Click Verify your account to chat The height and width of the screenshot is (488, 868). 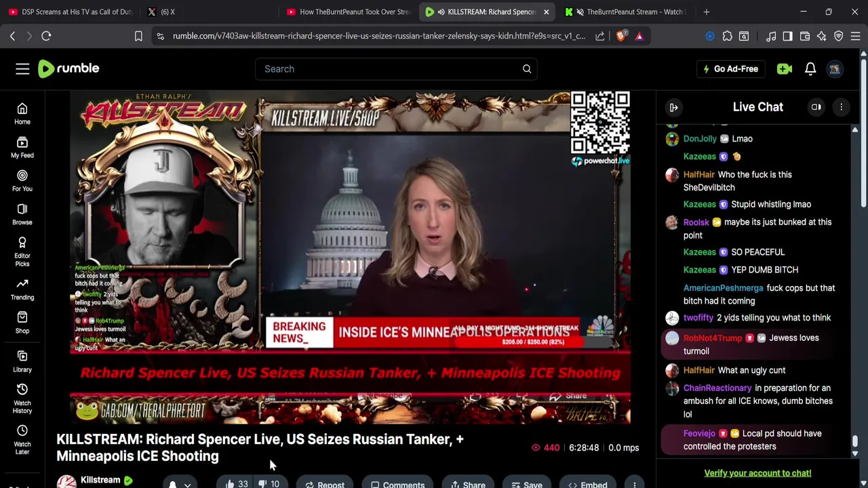tap(757, 473)
